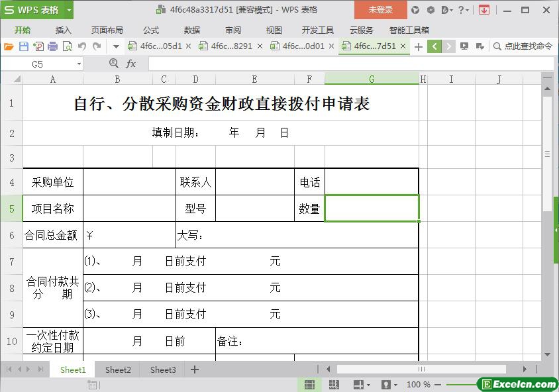Viewport: 559px width, 392px height.
Task: Switch to the Sheet2 tab
Action: (x=118, y=369)
